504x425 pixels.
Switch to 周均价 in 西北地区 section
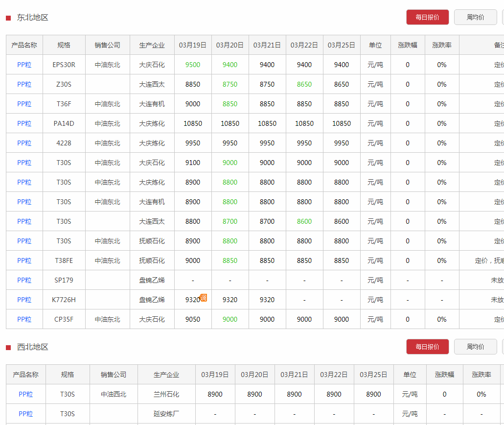475,347
